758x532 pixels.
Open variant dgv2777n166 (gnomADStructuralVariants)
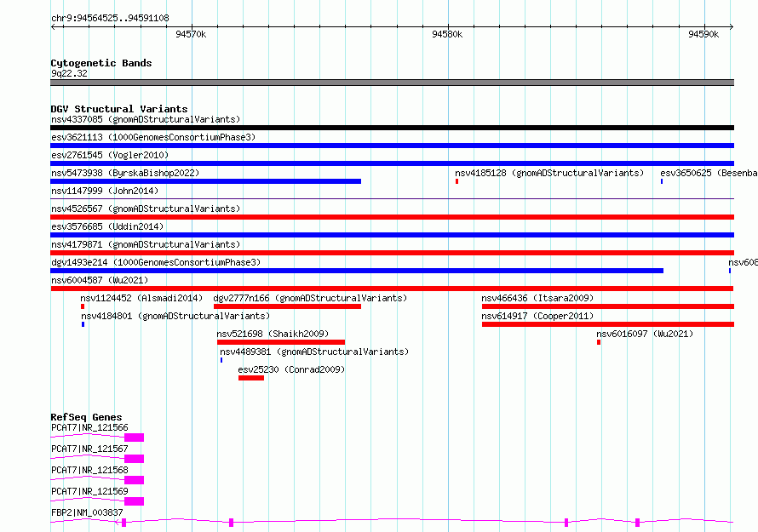click(x=310, y=298)
